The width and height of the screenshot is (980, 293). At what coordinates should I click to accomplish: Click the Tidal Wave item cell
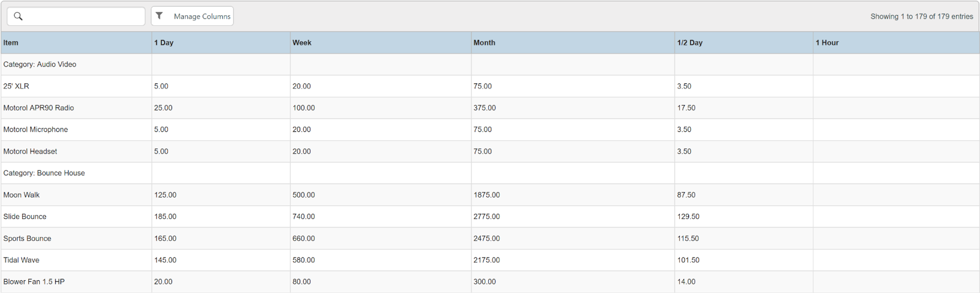click(x=21, y=261)
